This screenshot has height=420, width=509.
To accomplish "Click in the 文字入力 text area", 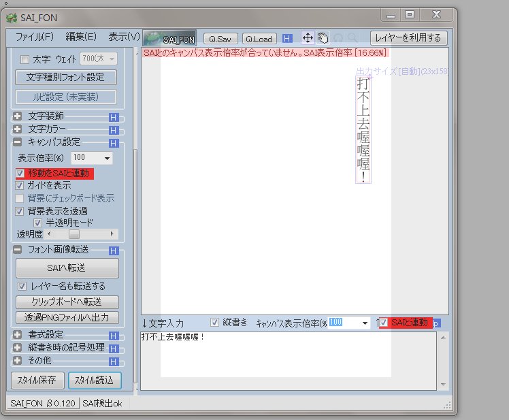I will 289,361.
